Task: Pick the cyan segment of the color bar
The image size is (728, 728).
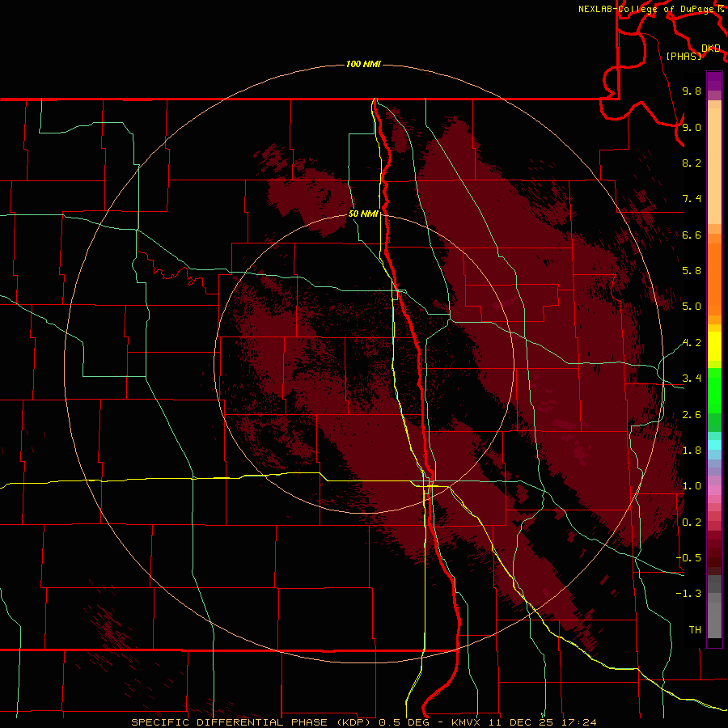Action: [714, 445]
